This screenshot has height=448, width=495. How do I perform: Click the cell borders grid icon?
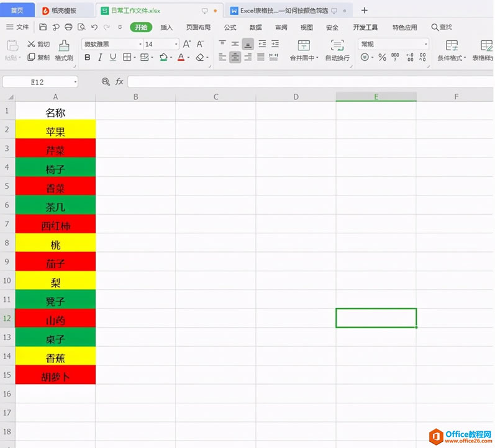coord(127,57)
